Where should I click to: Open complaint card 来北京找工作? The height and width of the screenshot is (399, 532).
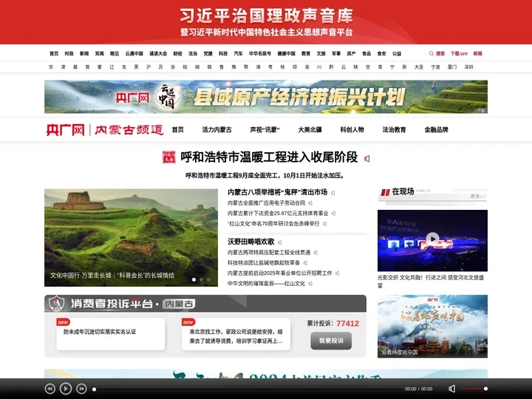coord(236,334)
